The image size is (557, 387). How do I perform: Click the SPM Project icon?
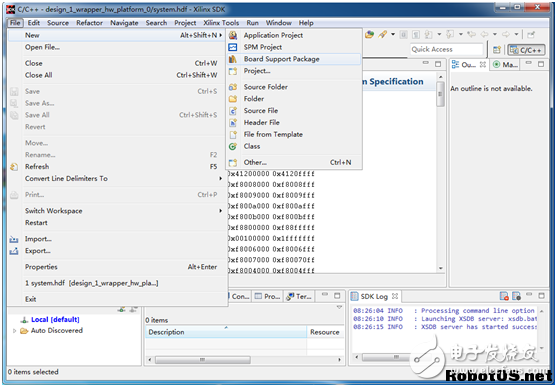click(x=233, y=47)
